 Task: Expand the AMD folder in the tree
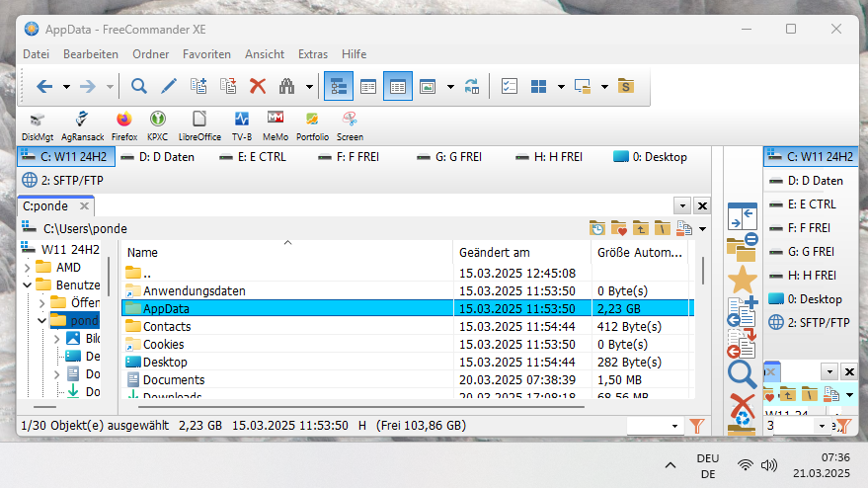click(27, 268)
